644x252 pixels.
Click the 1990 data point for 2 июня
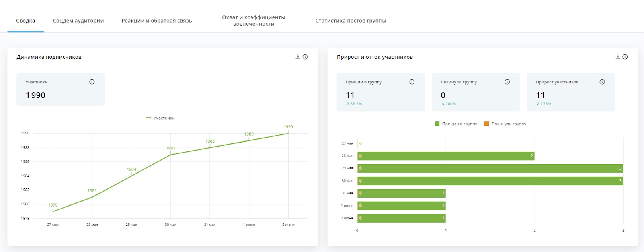coord(288,133)
